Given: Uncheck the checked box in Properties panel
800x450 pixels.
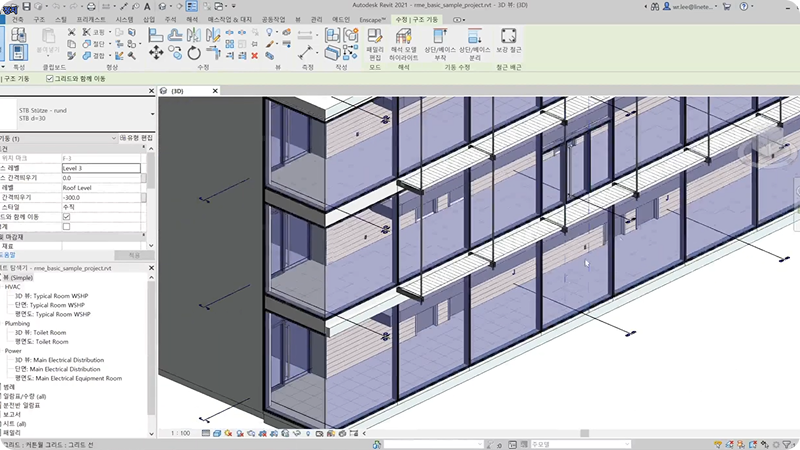Looking at the screenshot, I should pyautogui.click(x=66, y=216).
